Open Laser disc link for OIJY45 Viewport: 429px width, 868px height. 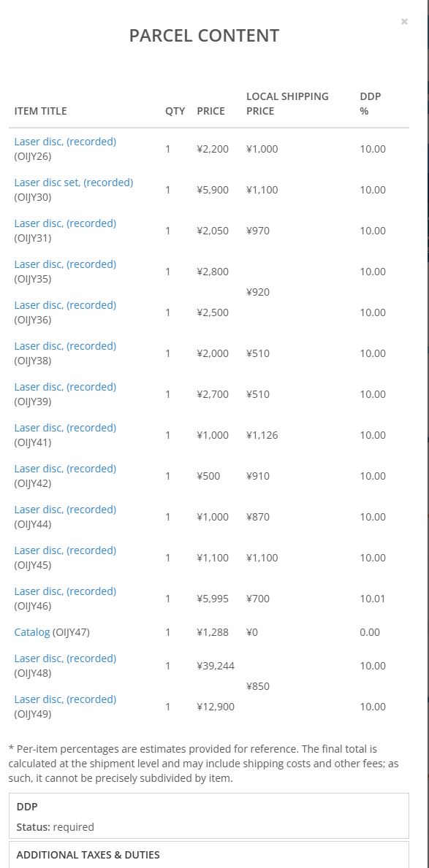click(x=65, y=550)
